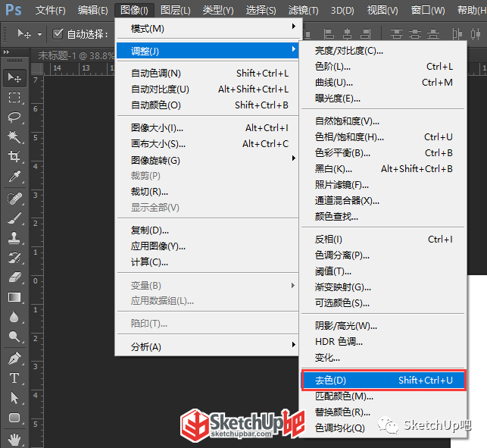This screenshot has width=487, height=448.
Task: Select the Magic Wand tool
Action: [x=14, y=136]
